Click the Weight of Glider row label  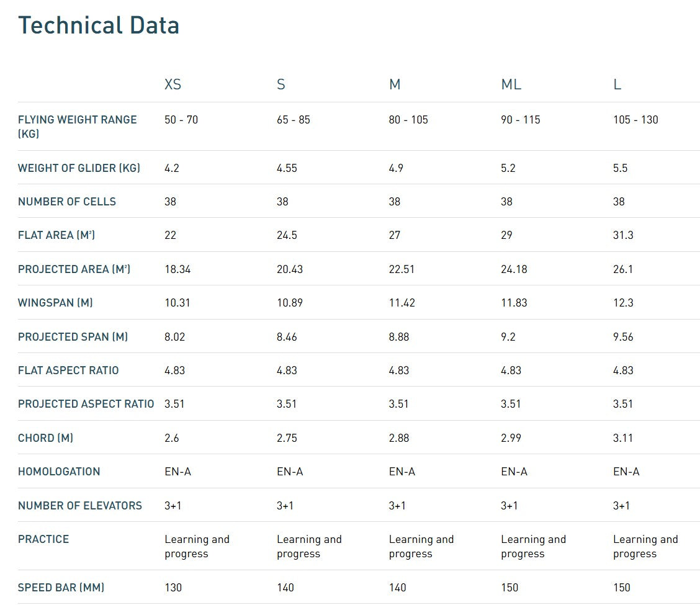(79, 168)
